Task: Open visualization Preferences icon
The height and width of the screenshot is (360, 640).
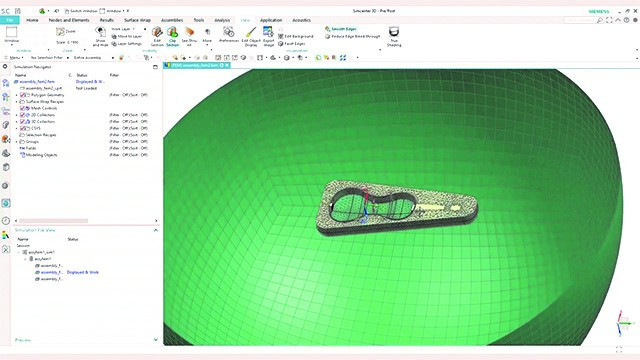Action: 229,35
